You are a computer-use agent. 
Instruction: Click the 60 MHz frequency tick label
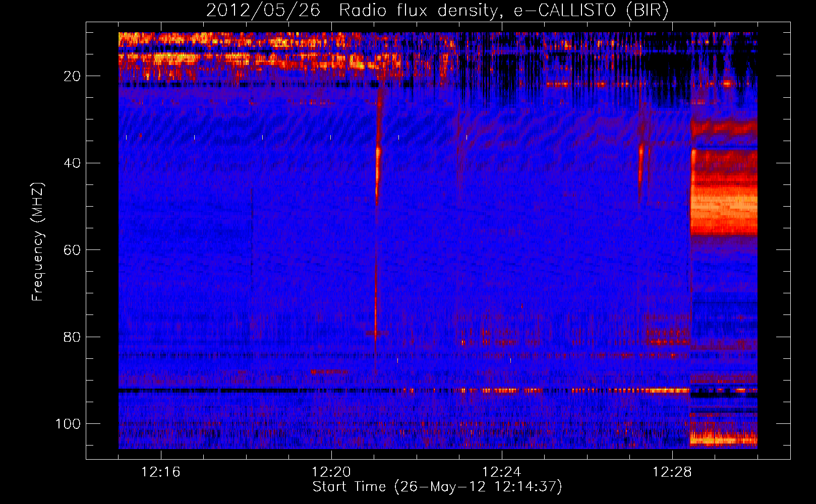click(x=73, y=250)
